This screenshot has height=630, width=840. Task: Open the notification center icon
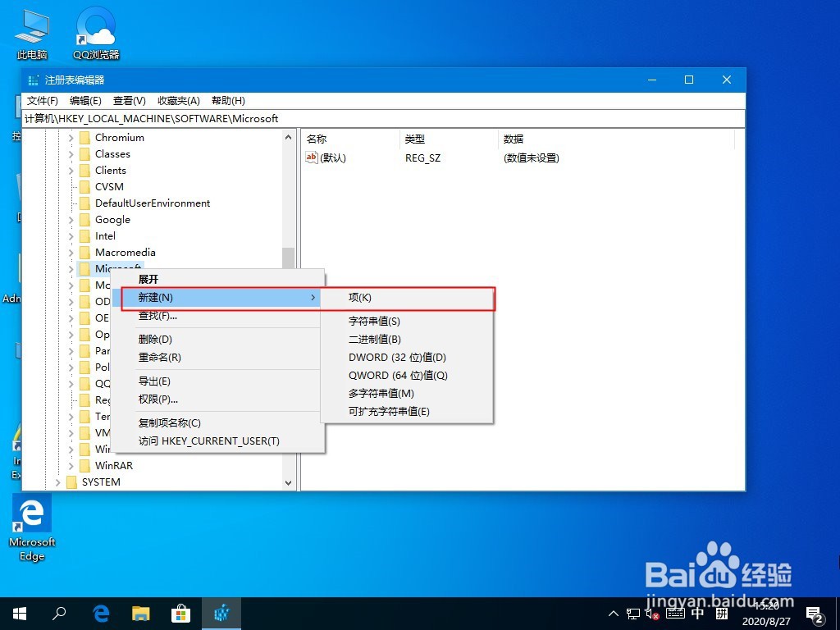(815, 615)
